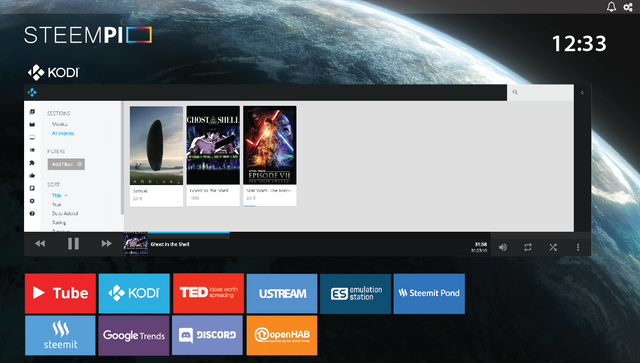This screenshot has width=640, height=363.
Task: Select All movies under Sections
Action: coord(63,134)
